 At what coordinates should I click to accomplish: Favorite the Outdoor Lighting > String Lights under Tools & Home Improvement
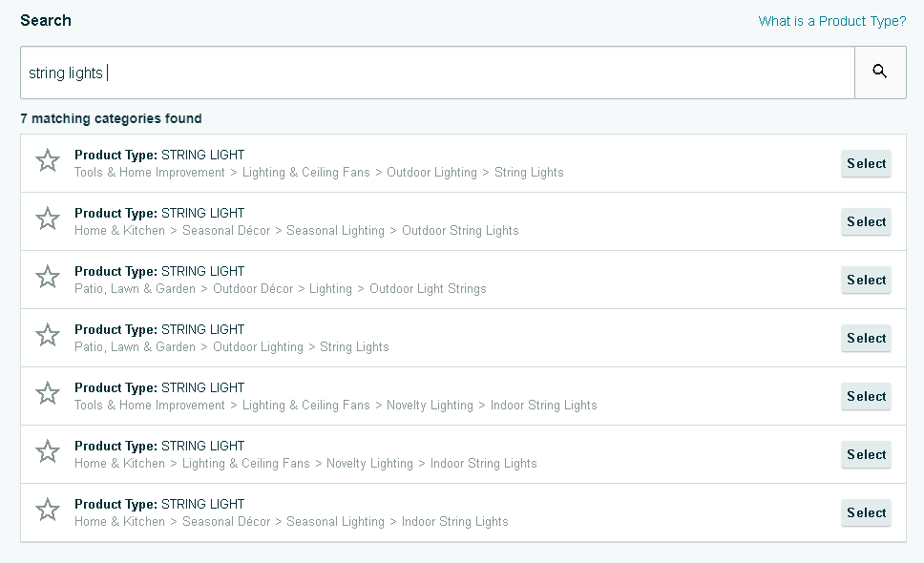(x=48, y=161)
